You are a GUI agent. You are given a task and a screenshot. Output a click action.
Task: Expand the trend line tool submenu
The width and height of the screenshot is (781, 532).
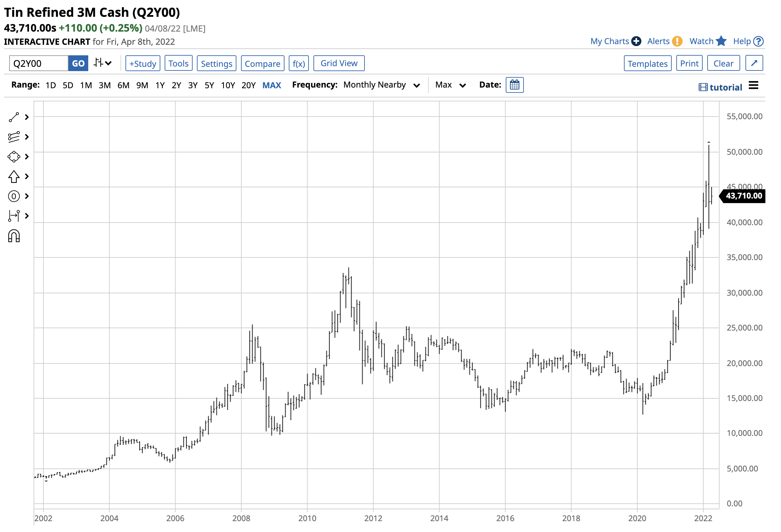tap(27, 117)
